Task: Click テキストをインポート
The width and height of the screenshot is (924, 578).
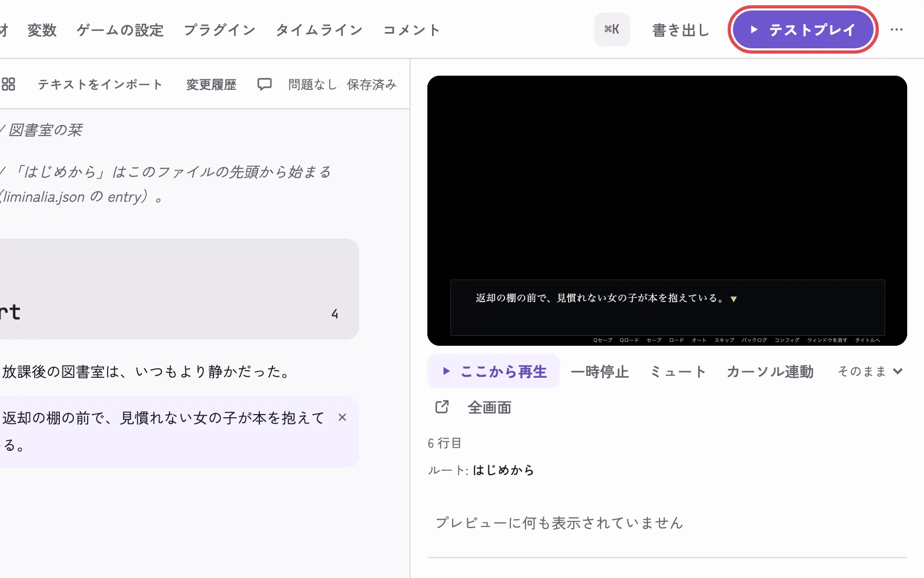Action: (x=100, y=85)
